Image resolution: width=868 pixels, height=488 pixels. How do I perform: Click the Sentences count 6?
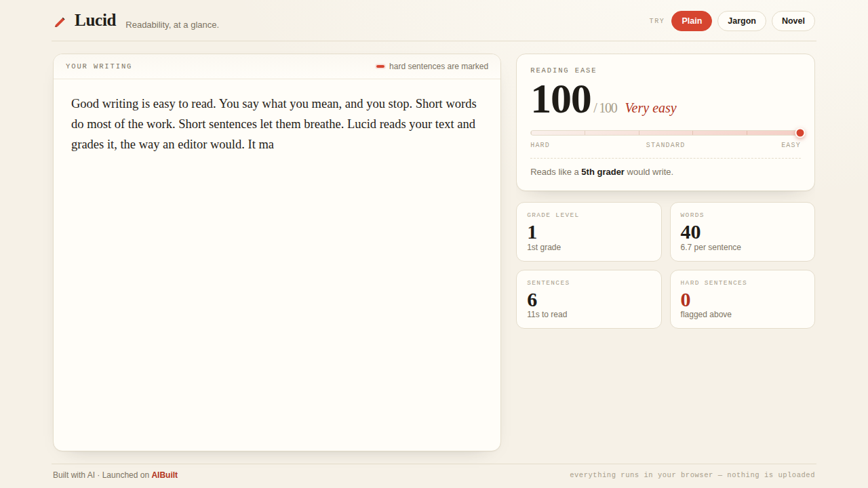point(532,300)
